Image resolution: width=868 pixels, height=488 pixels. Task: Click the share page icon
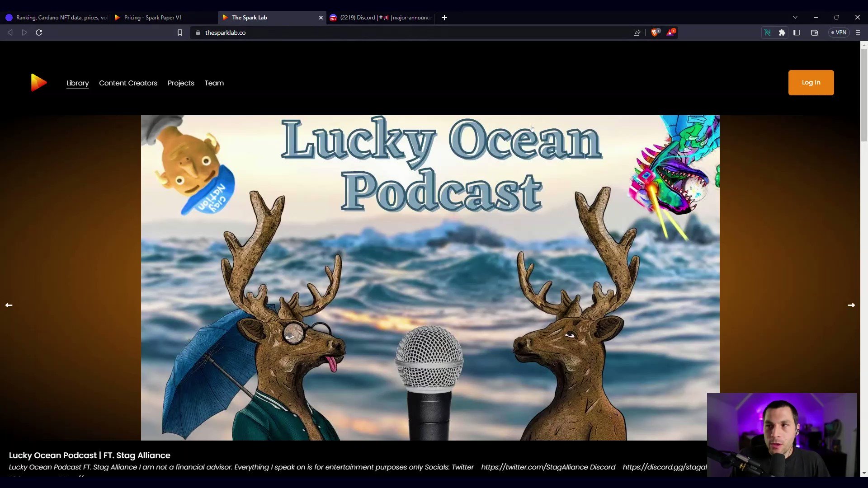(637, 33)
